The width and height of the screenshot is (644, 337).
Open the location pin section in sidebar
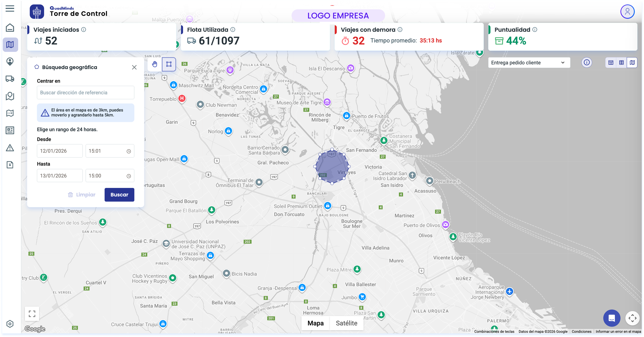[x=10, y=62]
